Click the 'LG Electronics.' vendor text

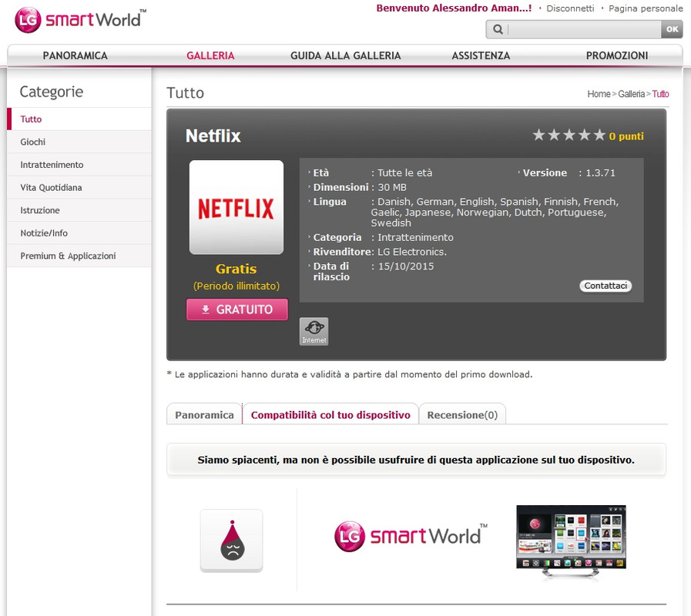tap(412, 252)
